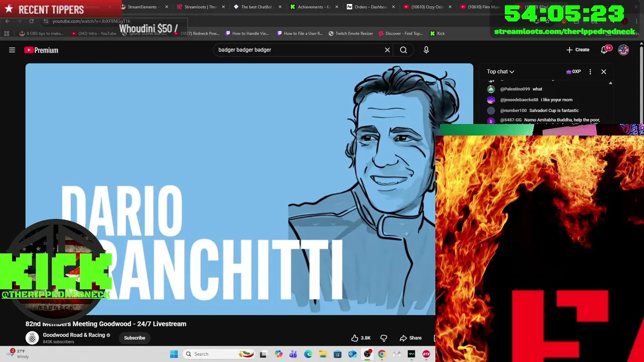
Task: Open Outlook from the taskbar
Action: click(352, 354)
